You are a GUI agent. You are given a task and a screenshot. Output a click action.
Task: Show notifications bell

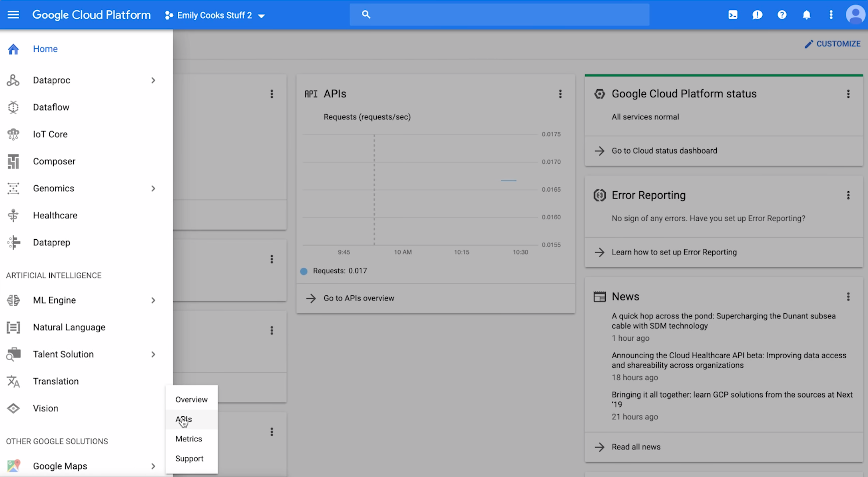(806, 15)
